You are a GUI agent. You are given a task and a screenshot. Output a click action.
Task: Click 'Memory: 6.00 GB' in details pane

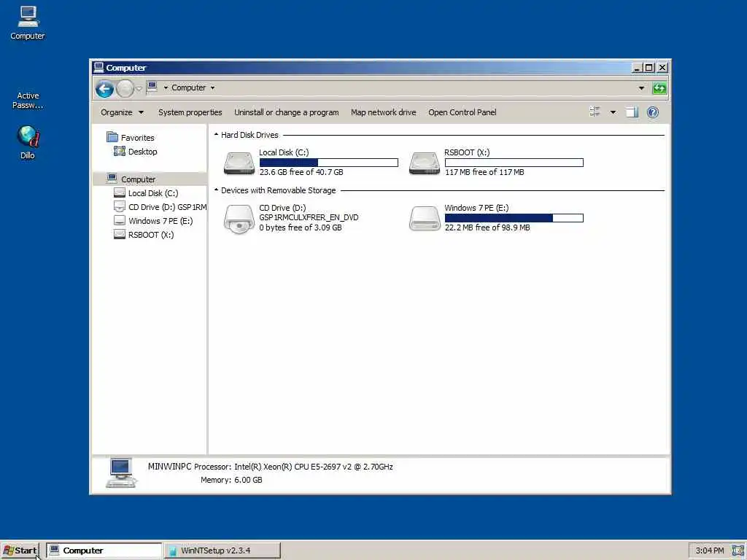(x=231, y=480)
